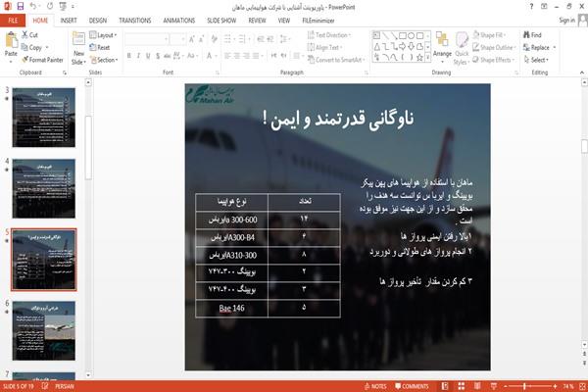Switch to TRANSITIONS tab

(134, 21)
